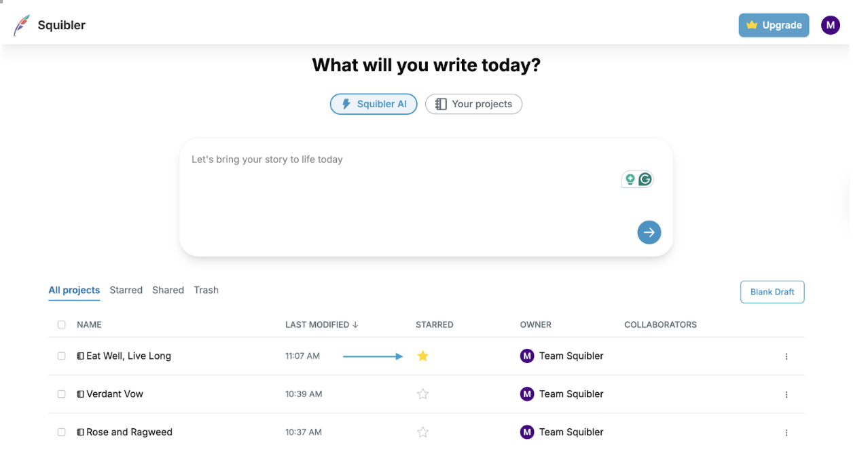The height and width of the screenshot is (471, 868).
Task: Click Team Squibler in Rose and Ragweed row
Action: coord(571,432)
